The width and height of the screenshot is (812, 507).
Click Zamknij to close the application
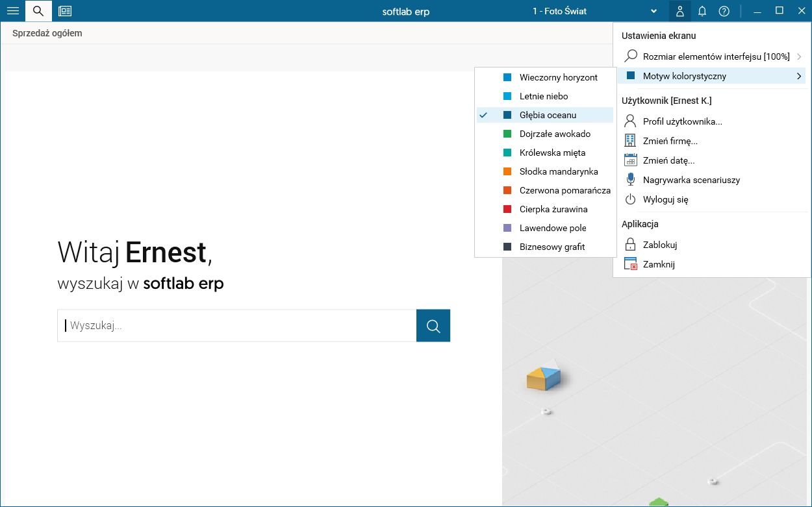pos(712,264)
